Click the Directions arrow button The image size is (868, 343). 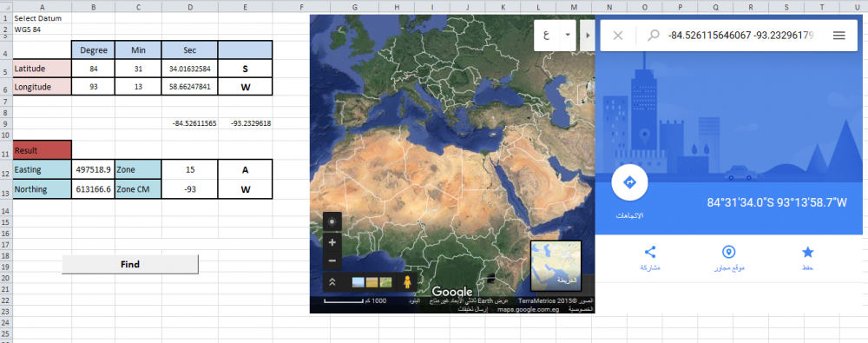pos(629,182)
